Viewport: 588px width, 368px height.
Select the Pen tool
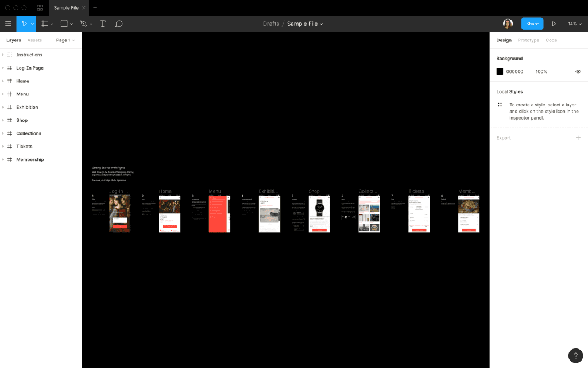point(84,24)
